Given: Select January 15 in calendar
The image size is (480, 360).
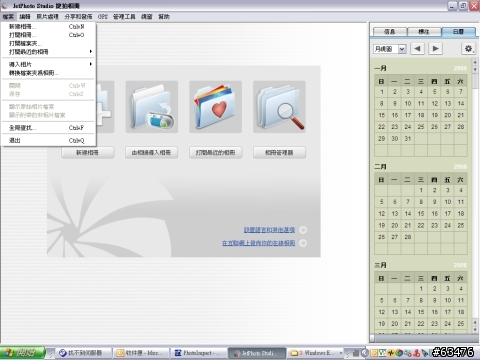Looking at the screenshot, I should [381, 115].
